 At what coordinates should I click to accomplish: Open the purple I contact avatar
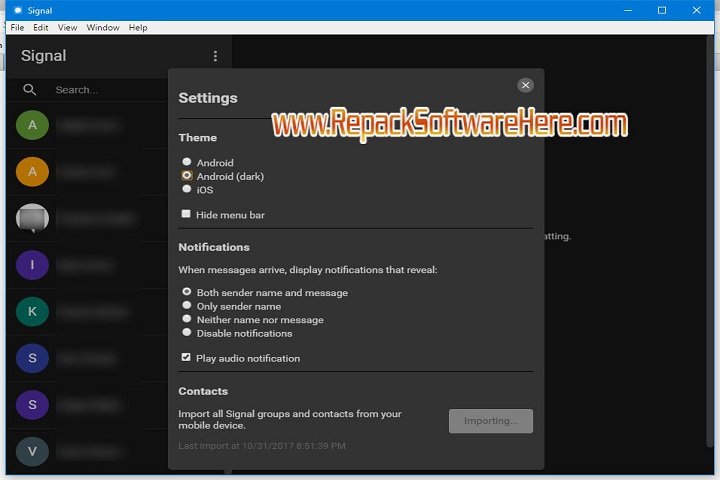32,265
